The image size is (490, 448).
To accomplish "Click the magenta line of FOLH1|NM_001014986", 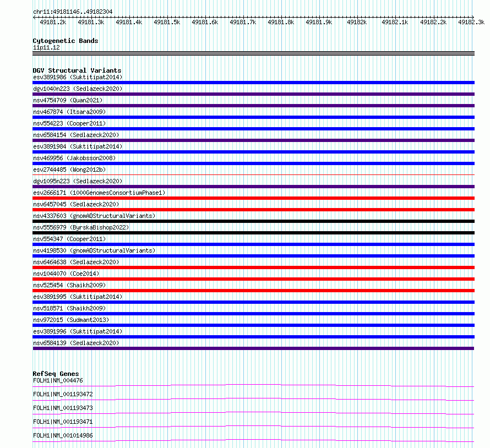I will (x=253, y=440).
